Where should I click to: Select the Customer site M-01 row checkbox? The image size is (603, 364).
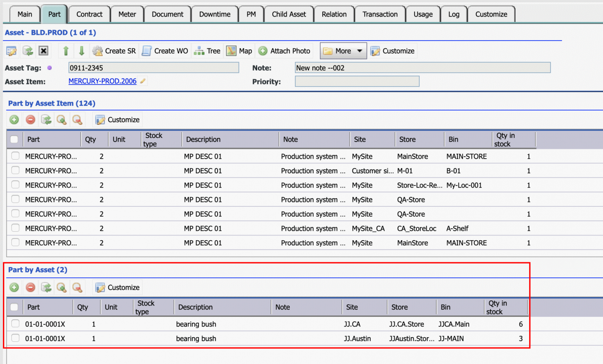pos(16,170)
